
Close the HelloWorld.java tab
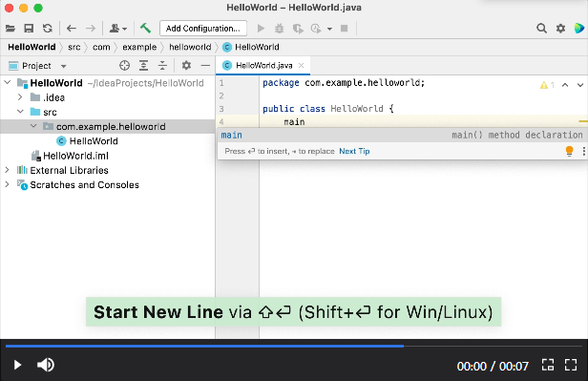point(301,66)
